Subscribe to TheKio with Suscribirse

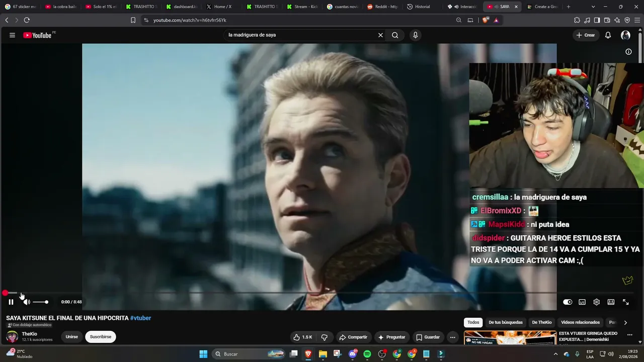101,337
